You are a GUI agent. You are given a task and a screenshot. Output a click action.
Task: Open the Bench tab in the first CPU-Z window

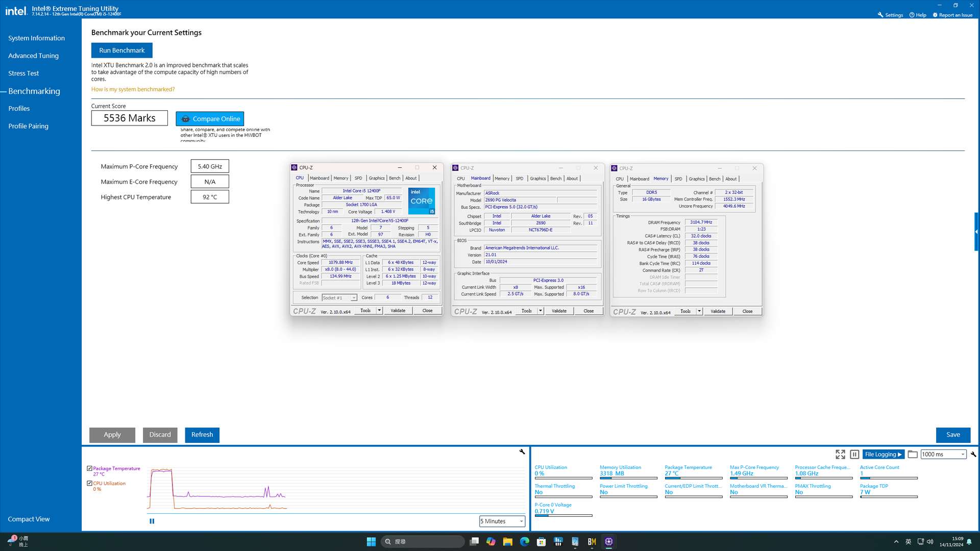pyautogui.click(x=395, y=178)
